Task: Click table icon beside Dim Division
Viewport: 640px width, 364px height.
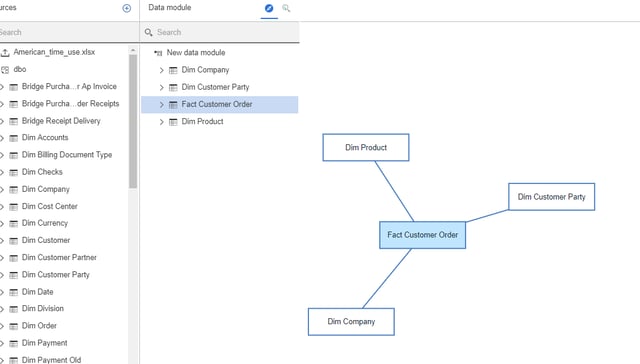Action: coord(13,309)
